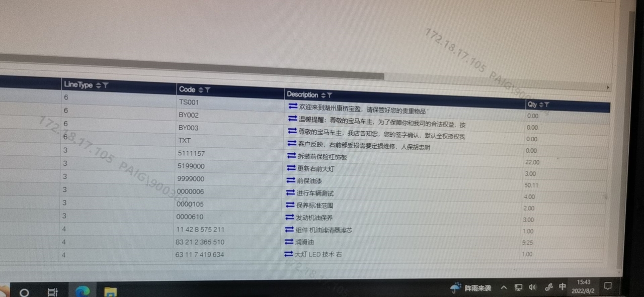Show hidden system tray icons
This screenshot has width=644, height=297.
click(x=504, y=287)
